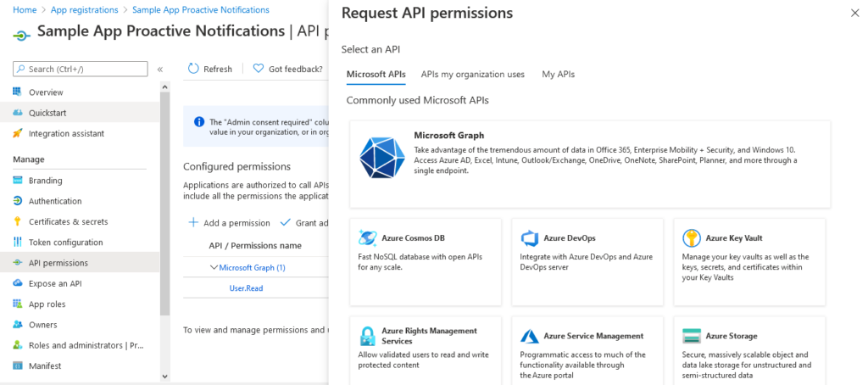
Task: Click the Roles and administrators icon
Action: coord(18,345)
